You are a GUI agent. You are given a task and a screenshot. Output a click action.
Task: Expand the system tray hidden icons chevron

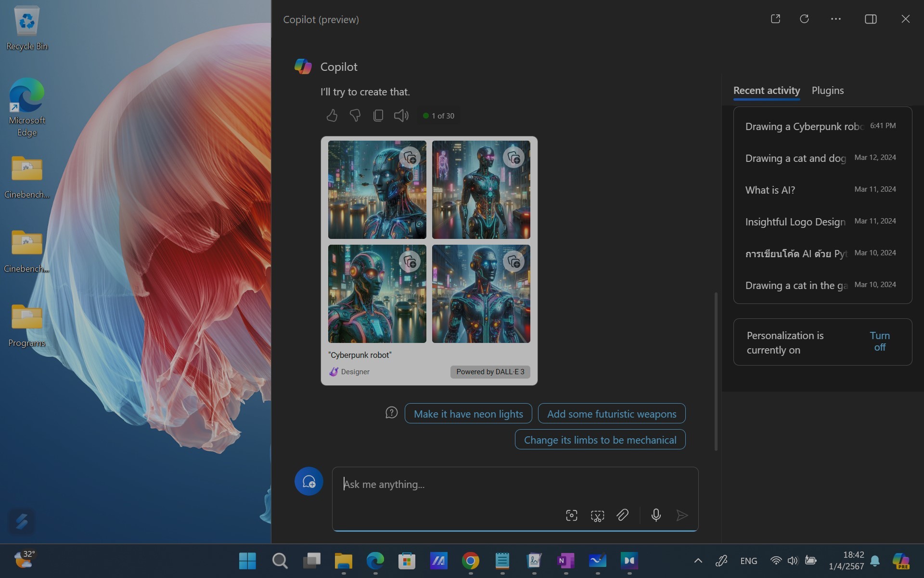point(698,561)
